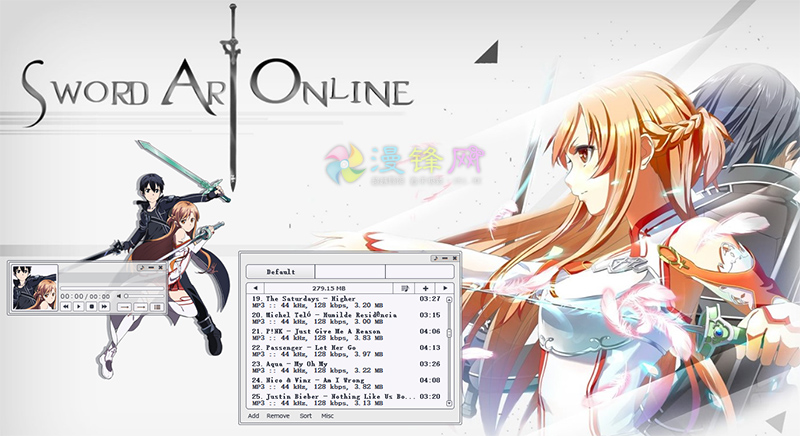The height and width of the screenshot is (436, 800).
Task: Minimize the mini player window
Action: point(151,267)
